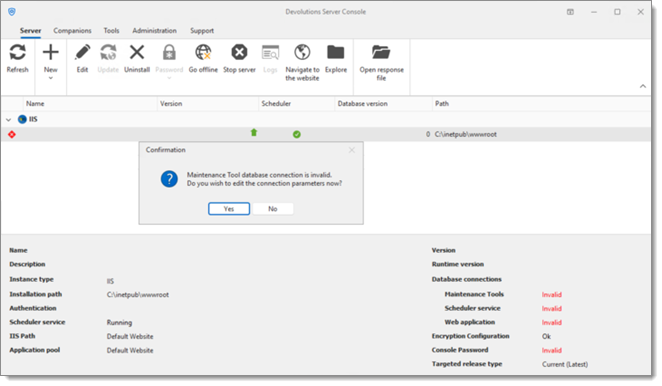Screen dimensions: 662x386
Task: Click the Devolutions shield app icon
Action: click(12, 12)
